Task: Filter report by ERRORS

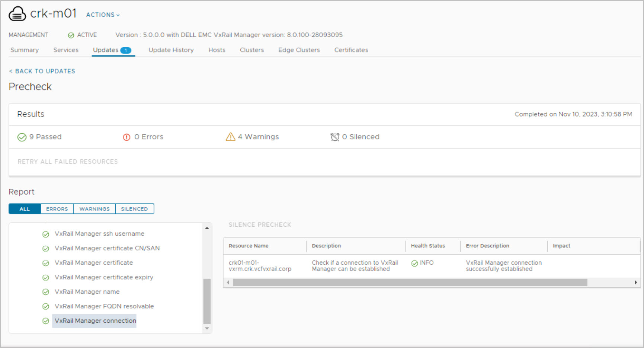Action: pyautogui.click(x=57, y=209)
